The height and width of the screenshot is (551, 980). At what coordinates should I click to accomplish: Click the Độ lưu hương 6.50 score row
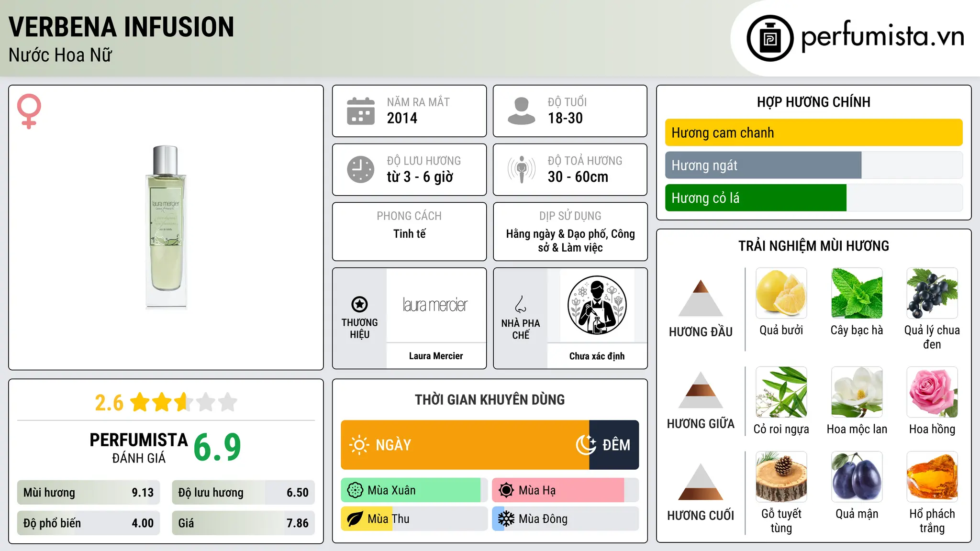click(243, 493)
